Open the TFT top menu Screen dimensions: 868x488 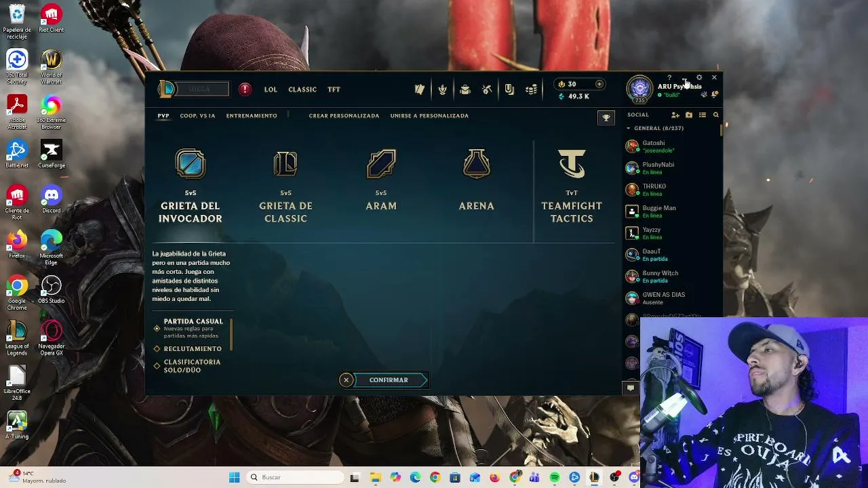point(334,89)
